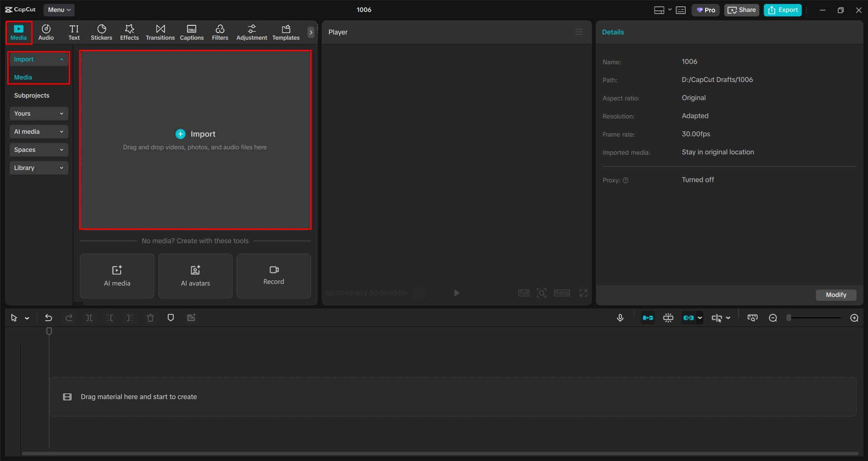Enable auto snapping in the timeline toolbar
The height and width of the screenshot is (461, 868).
(668, 318)
